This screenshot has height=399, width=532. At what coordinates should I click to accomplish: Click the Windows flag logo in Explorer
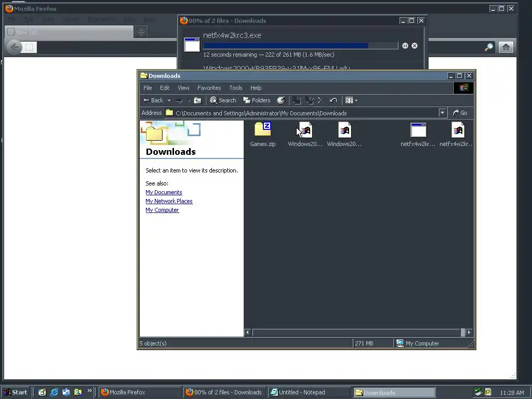point(463,88)
